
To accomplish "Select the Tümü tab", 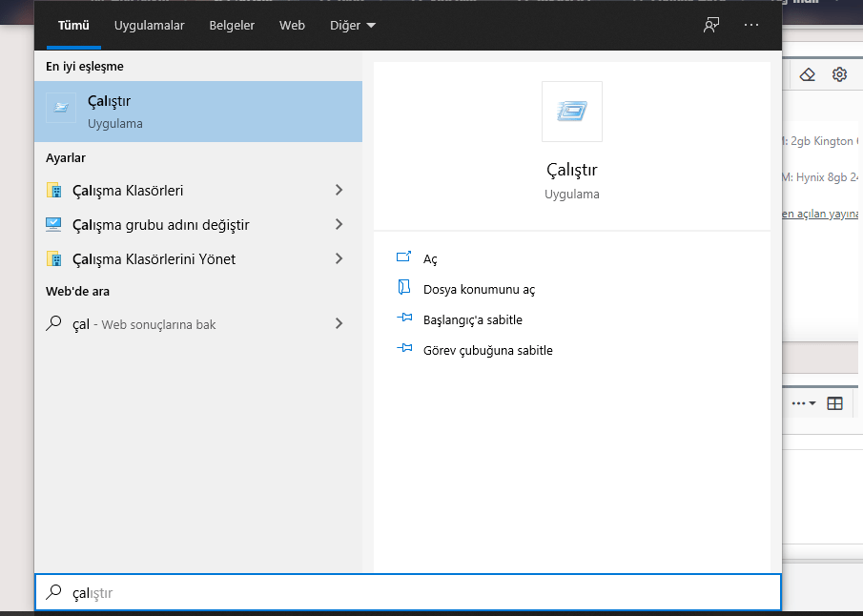I will click(x=73, y=26).
